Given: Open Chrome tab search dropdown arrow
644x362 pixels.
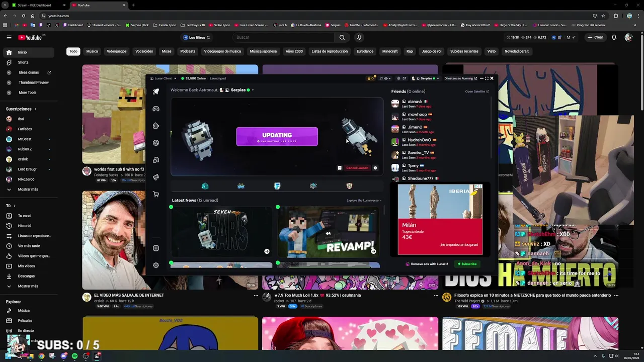Looking at the screenshot, I should coord(5,5).
